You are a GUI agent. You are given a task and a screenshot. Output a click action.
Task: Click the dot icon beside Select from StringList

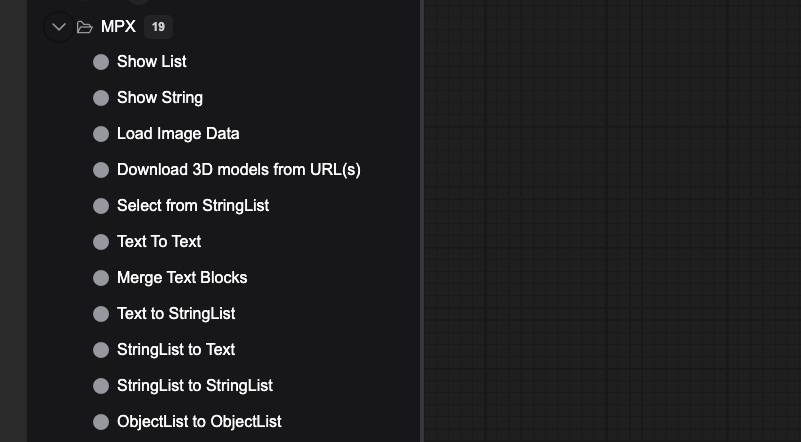101,206
